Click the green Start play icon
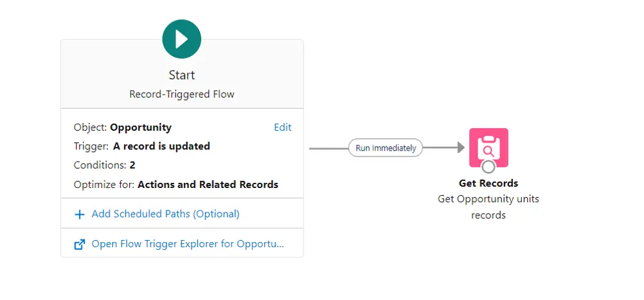Viewport: 644px width, 300px height. coord(182,39)
